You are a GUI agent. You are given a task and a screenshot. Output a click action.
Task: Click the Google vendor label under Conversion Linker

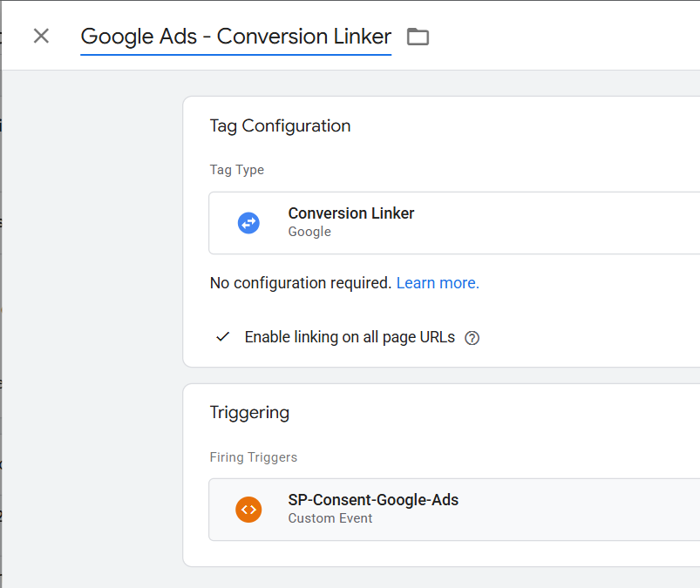pos(309,232)
